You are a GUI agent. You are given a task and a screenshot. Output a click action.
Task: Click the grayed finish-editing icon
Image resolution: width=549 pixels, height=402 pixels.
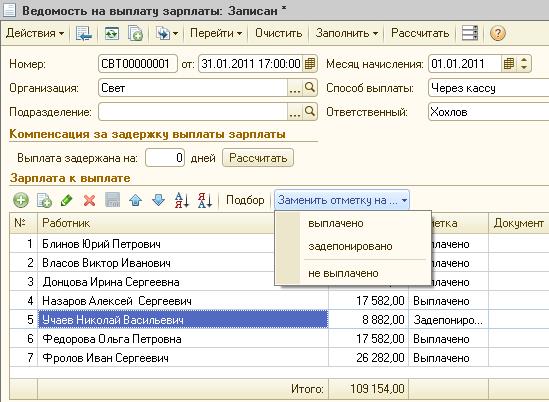113,200
